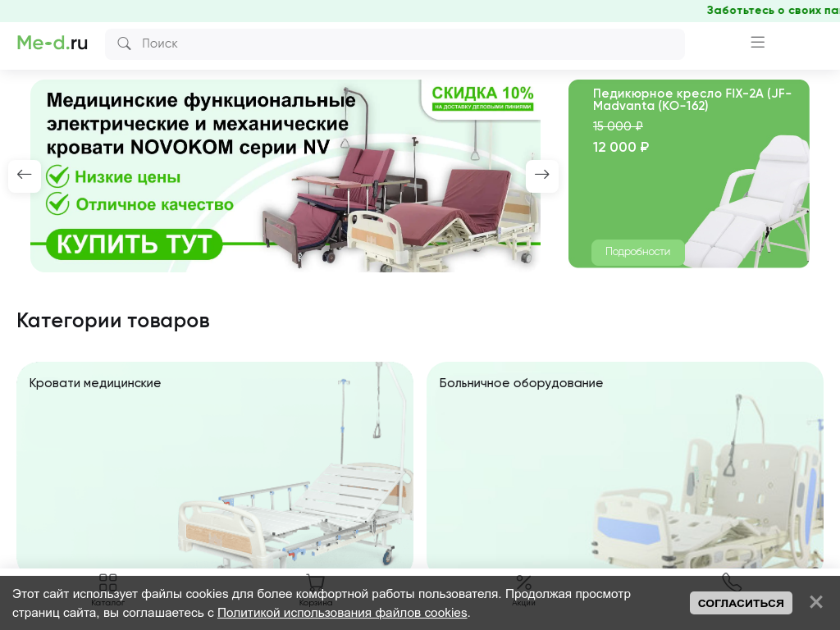840x630 pixels.
Task: Go to the previous banner slide
Action: (24, 175)
